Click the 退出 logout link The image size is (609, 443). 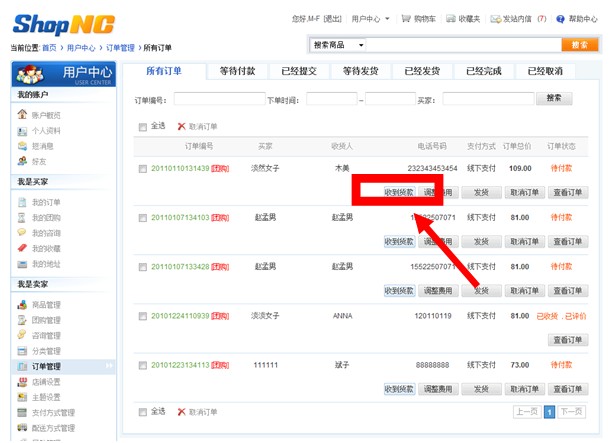coord(332,19)
